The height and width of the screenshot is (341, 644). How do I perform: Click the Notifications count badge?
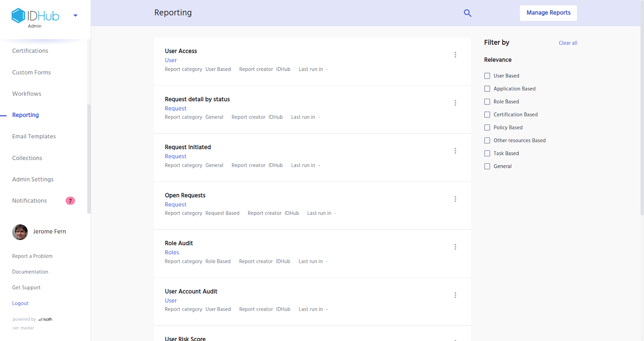pyautogui.click(x=70, y=201)
